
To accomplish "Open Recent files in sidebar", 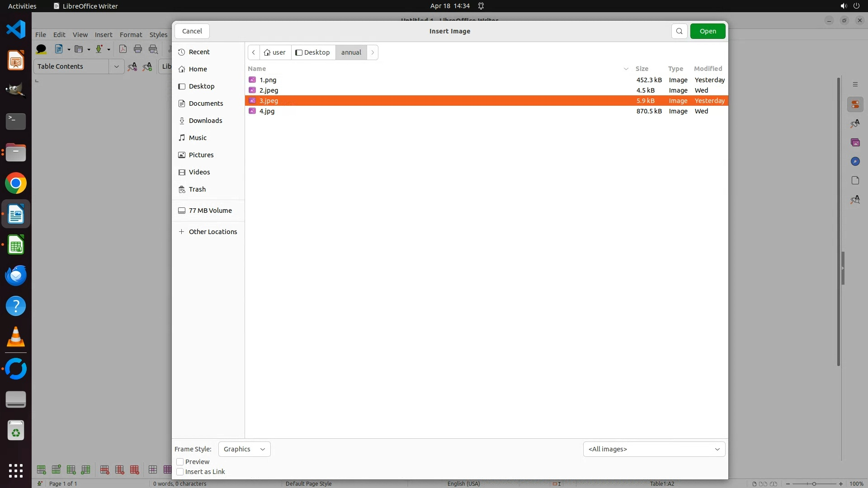I will point(199,52).
